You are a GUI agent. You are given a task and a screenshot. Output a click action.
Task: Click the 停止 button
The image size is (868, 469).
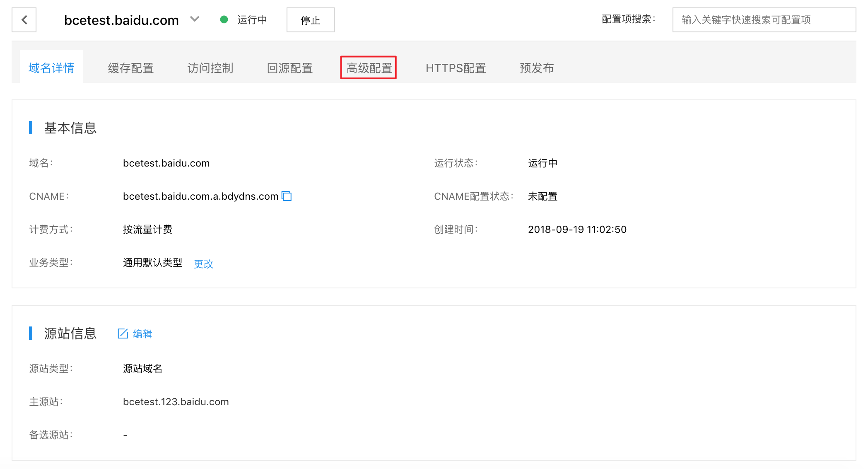311,20
